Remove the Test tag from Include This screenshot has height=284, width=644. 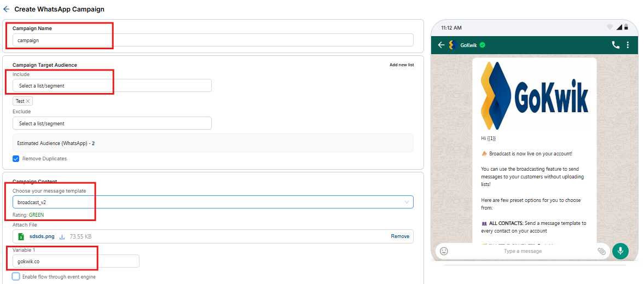pyautogui.click(x=28, y=101)
